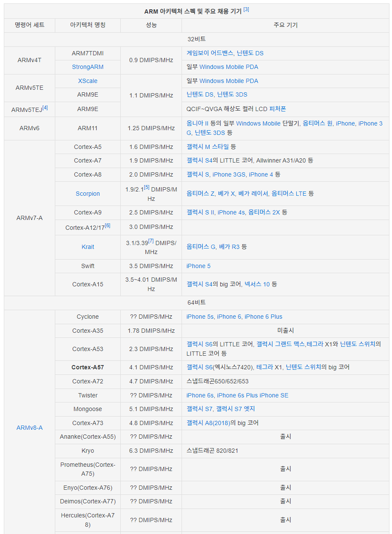This screenshot has width=392, height=534.
Task: Open the 넥서스 10 link
Action: click(257, 284)
